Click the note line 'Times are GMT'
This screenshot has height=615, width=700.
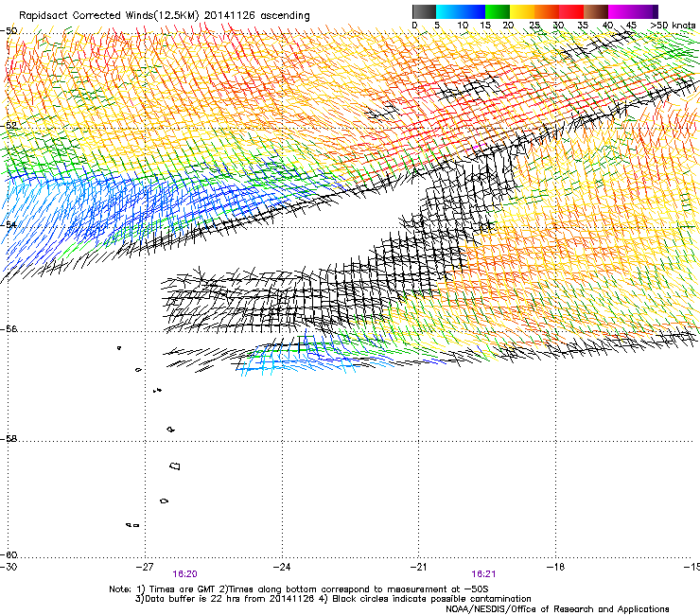182,589
